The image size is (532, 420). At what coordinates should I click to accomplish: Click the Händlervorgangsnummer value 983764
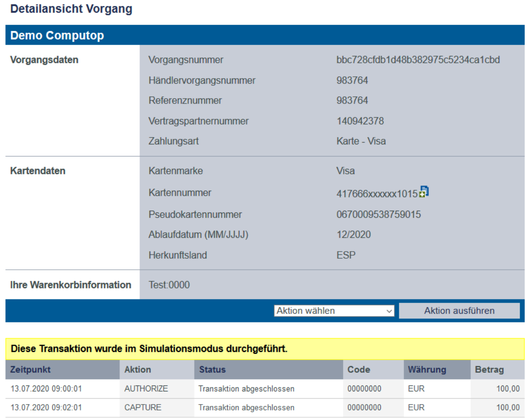coord(352,80)
